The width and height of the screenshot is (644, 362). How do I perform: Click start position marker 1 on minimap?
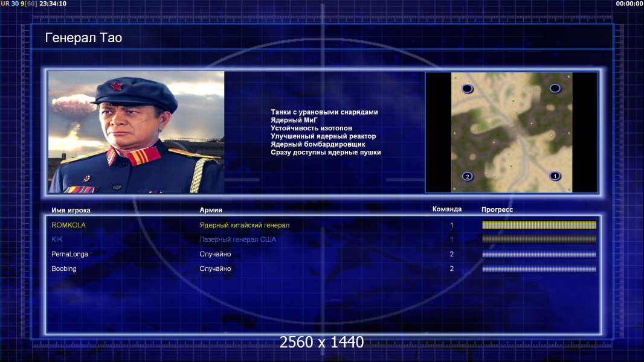(x=555, y=176)
